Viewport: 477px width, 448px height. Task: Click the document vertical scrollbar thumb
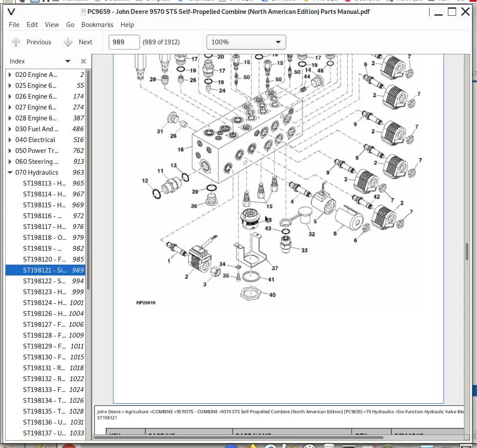467,251
